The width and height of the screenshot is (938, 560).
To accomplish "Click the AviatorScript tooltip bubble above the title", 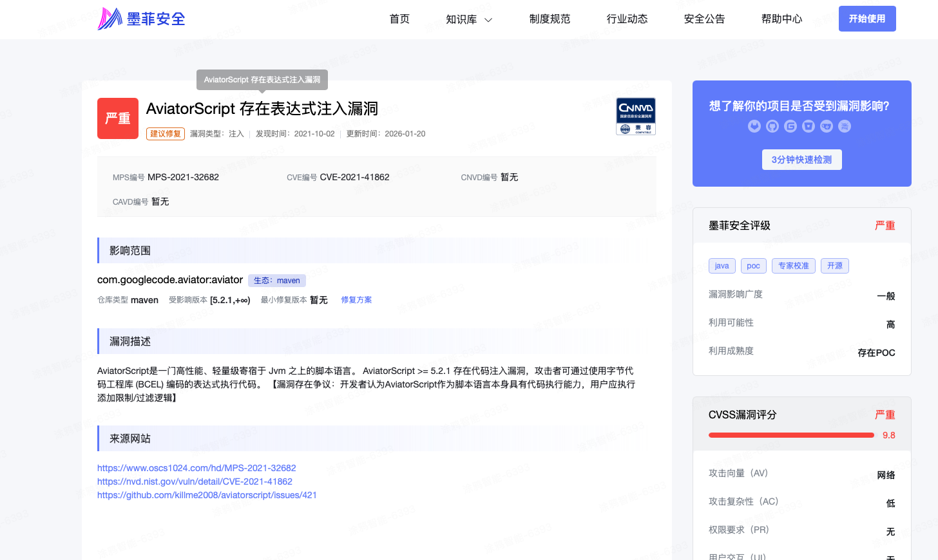I will coord(262,80).
